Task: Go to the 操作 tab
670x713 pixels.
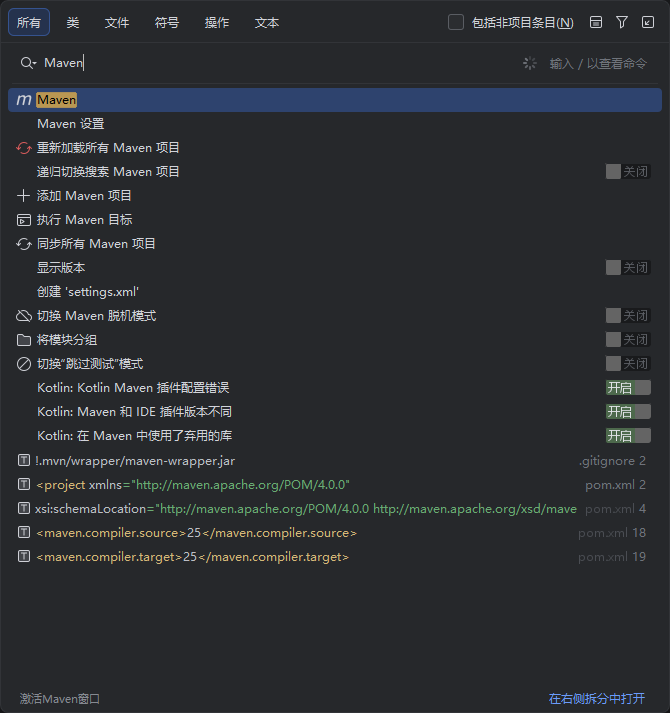Action: tap(217, 22)
